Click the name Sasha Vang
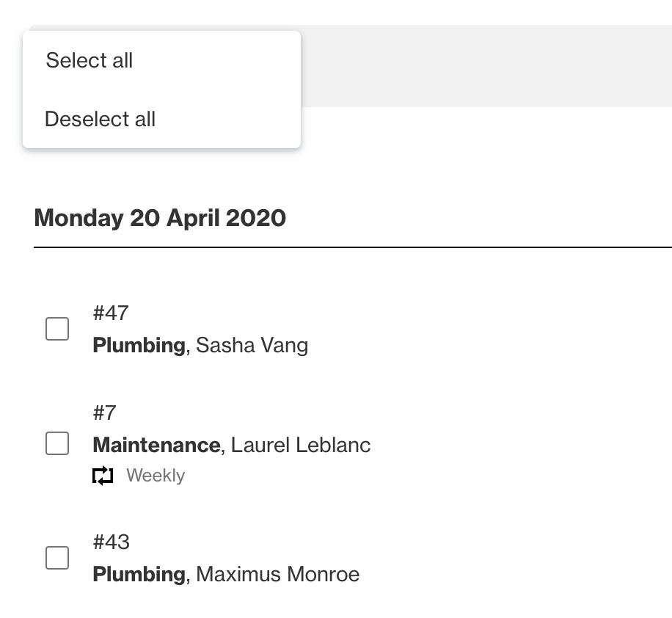 pyautogui.click(x=252, y=345)
